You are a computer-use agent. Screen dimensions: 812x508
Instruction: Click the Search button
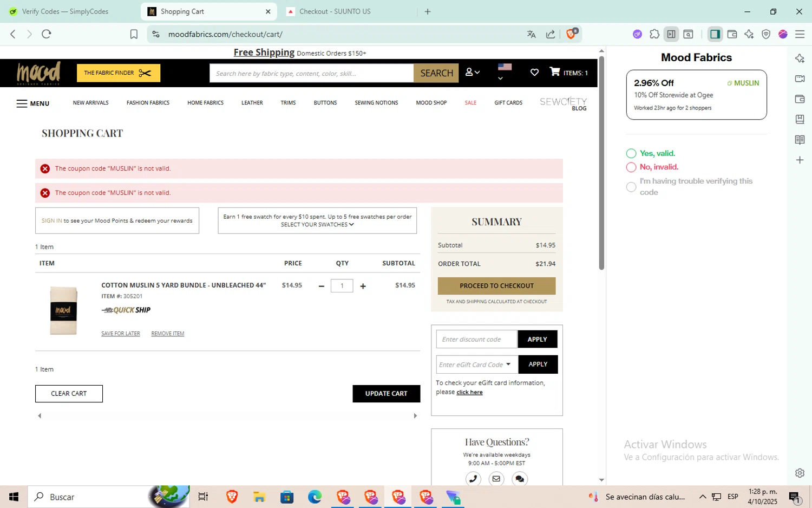436,73
